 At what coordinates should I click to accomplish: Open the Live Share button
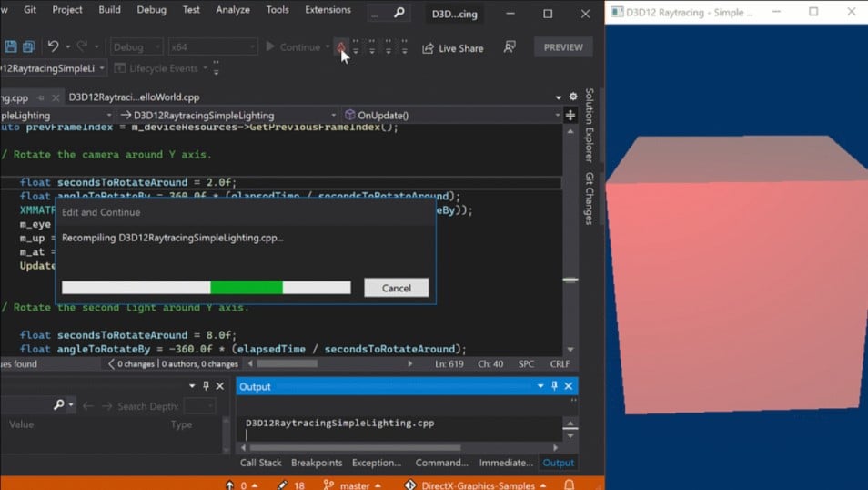click(453, 48)
